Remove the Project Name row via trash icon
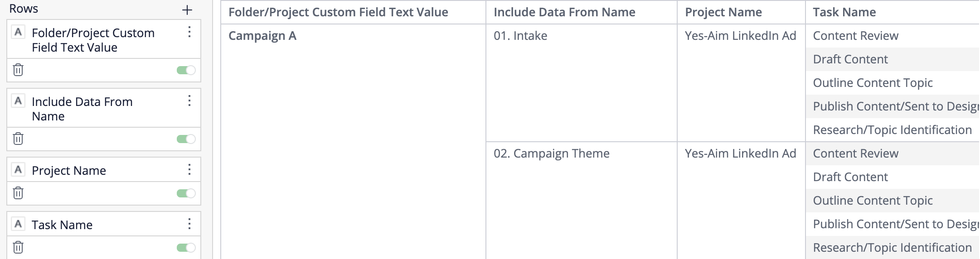 18,193
